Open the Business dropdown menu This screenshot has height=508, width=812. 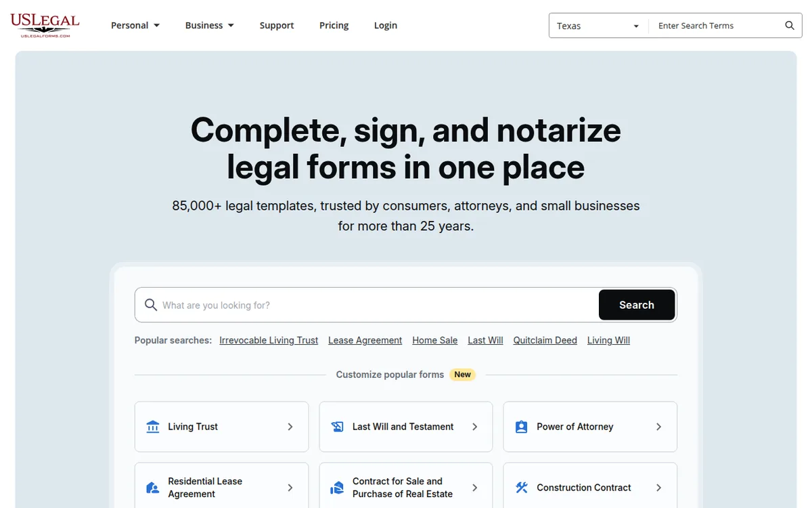(210, 25)
